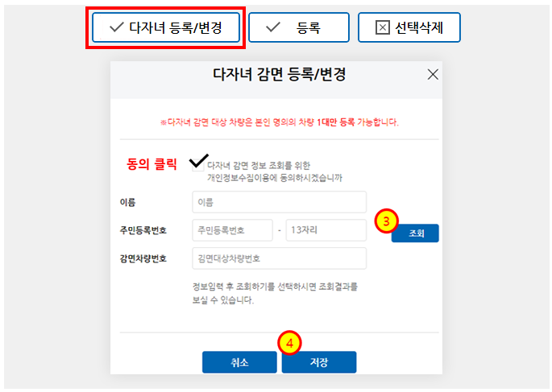Image resolution: width=552 pixels, height=392 pixels.
Task: Focus the 이름 input field
Action: 279,202
